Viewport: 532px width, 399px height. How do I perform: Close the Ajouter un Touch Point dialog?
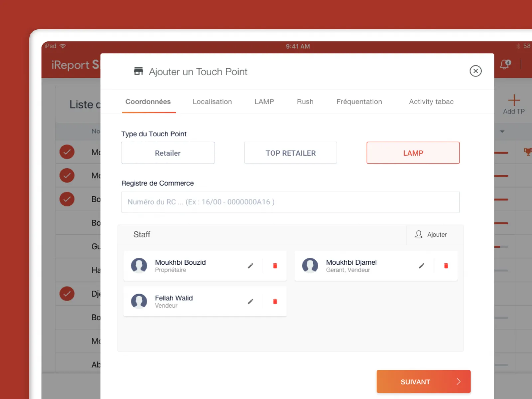(475, 71)
